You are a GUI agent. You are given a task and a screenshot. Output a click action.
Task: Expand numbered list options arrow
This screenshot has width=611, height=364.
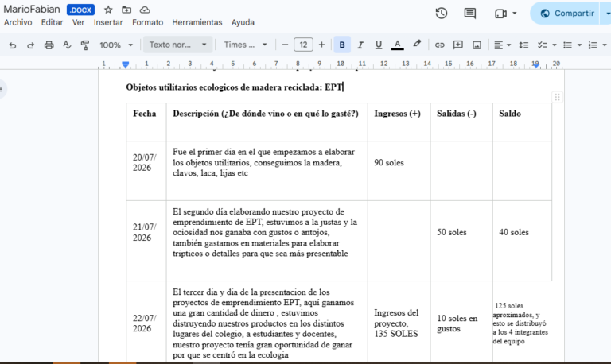pyautogui.click(x=605, y=45)
